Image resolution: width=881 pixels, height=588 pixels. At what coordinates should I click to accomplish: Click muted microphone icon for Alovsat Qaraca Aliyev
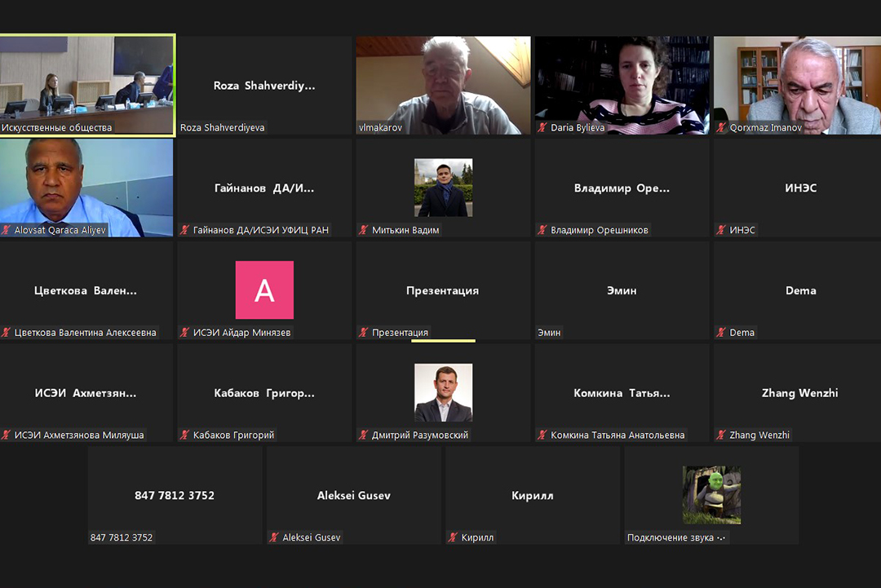7,231
